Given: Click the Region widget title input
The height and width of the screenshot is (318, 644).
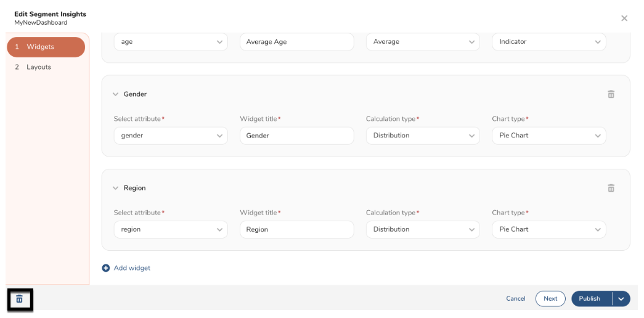Looking at the screenshot, I should point(296,229).
